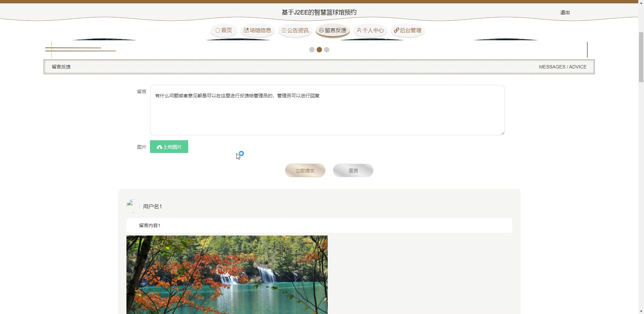
Task: Click the 重置 reset button
Action: pos(353,170)
